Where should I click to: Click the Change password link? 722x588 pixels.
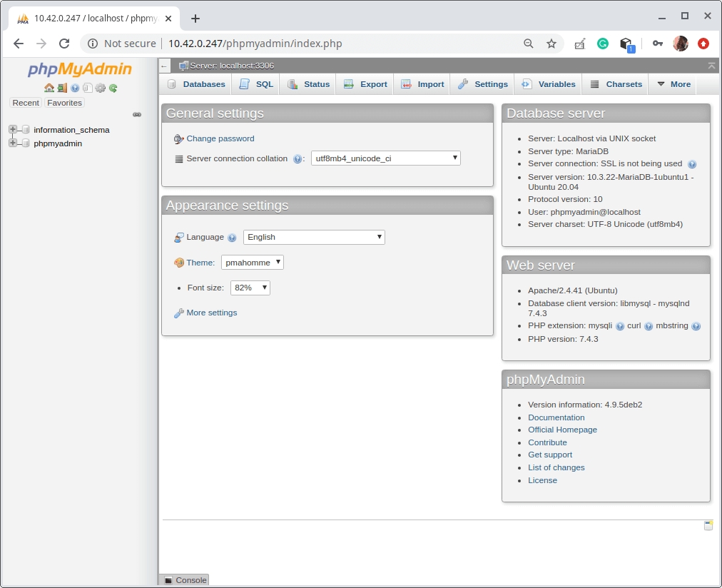click(220, 138)
